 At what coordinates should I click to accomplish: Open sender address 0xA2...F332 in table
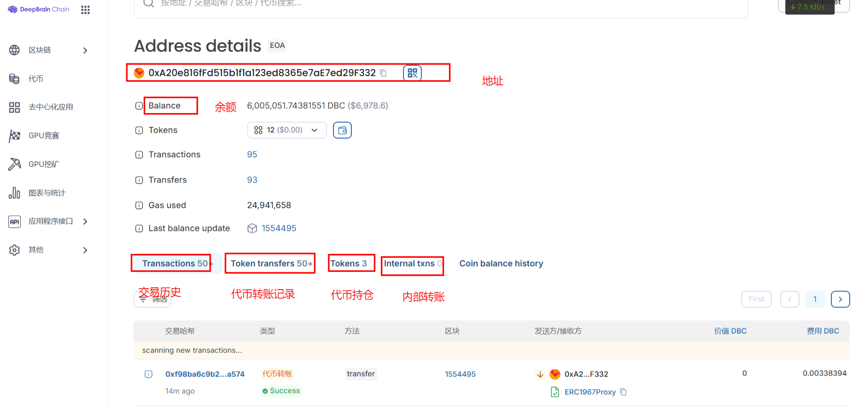click(x=586, y=374)
